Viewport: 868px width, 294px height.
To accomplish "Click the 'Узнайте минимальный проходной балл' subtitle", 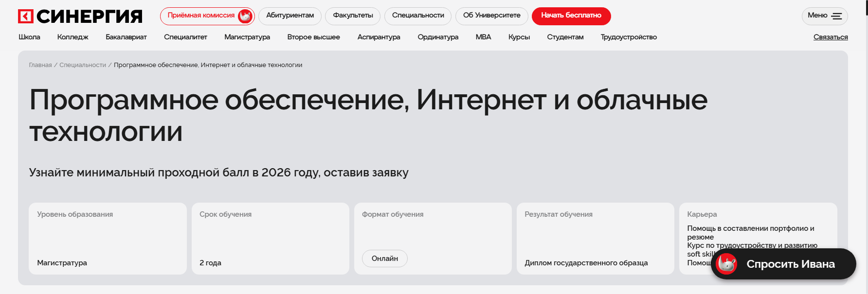I will [x=218, y=173].
